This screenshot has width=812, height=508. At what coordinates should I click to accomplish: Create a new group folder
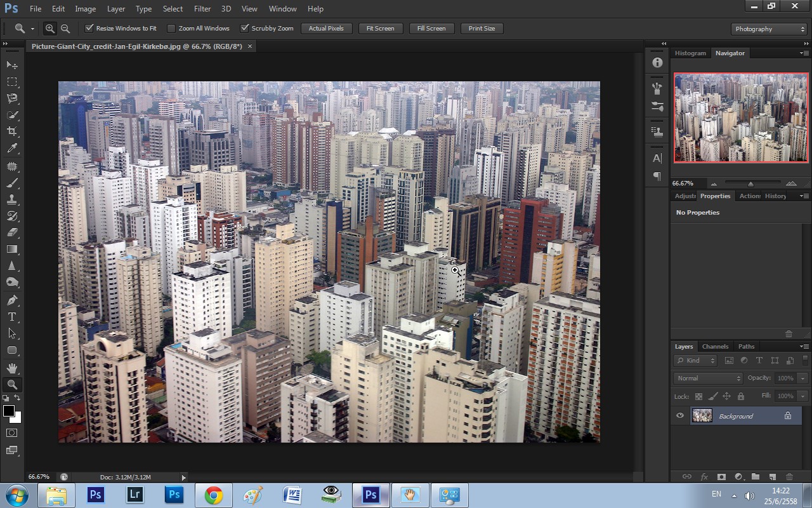pos(756,476)
